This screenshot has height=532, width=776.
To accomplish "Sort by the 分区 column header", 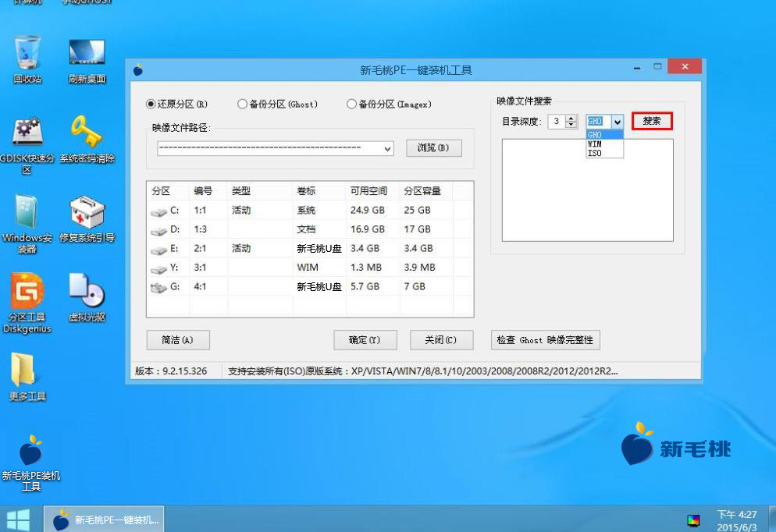I will click(169, 191).
